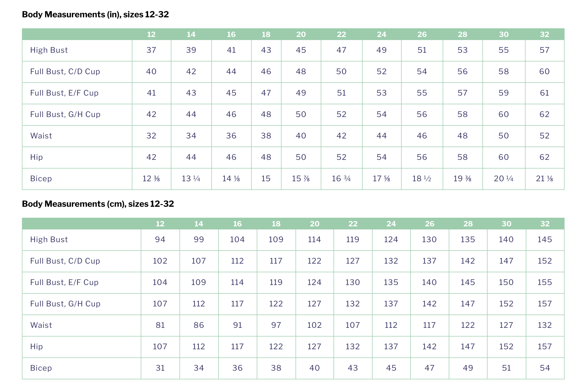Select the size 12 header in inches table
588x388 pixels.
[x=151, y=34]
